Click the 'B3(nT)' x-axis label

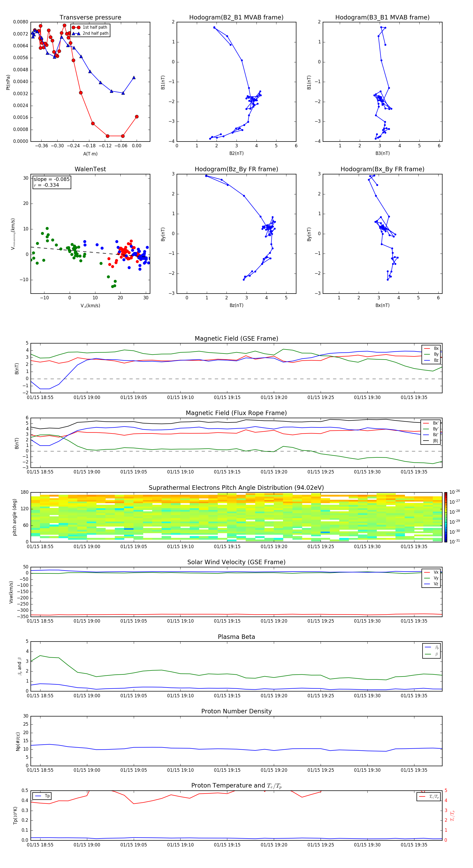click(x=382, y=153)
